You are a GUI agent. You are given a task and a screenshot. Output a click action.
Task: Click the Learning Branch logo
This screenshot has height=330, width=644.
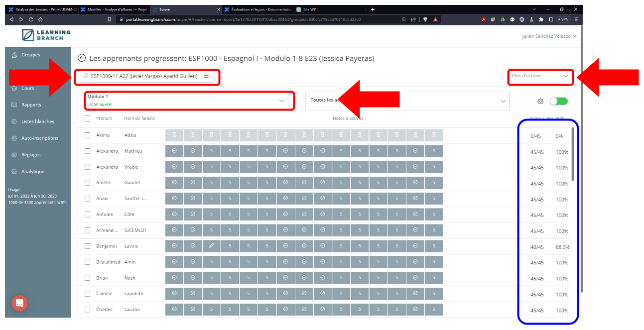(47, 35)
